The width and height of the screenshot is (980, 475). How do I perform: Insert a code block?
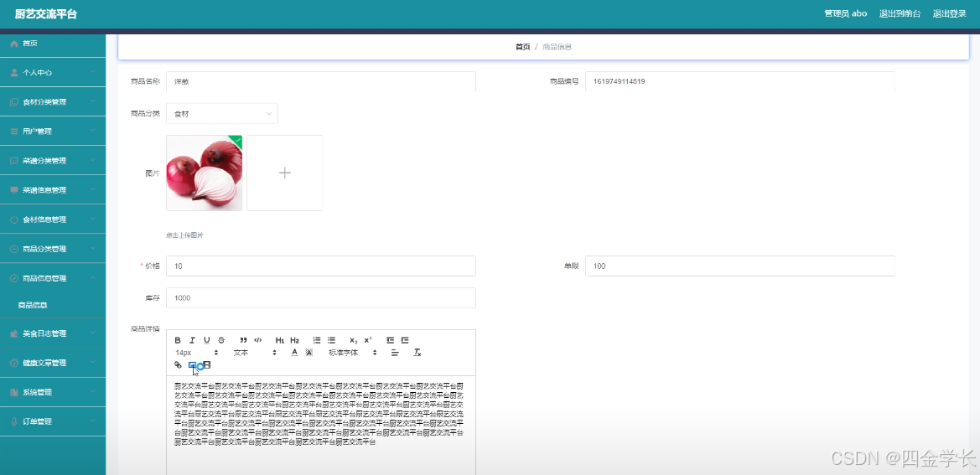257,340
